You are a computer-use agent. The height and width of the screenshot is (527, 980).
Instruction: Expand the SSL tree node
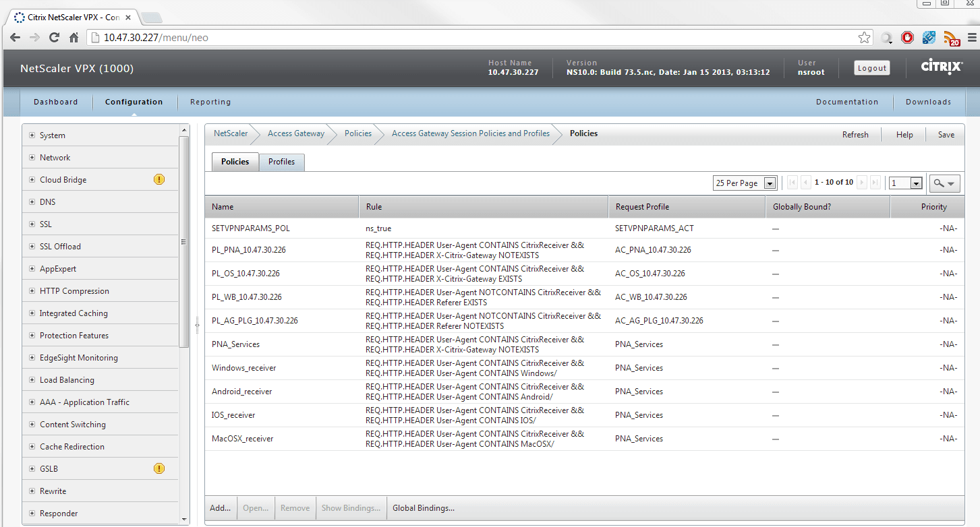pyautogui.click(x=32, y=224)
